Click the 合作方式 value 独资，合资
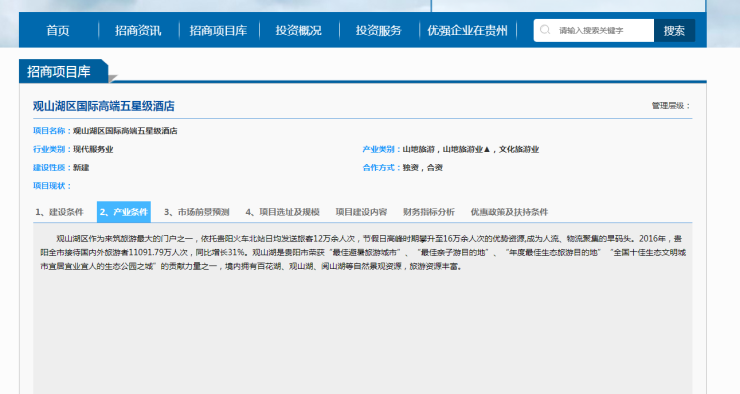Screen dimensions: 740x394 tap(422, 168)
